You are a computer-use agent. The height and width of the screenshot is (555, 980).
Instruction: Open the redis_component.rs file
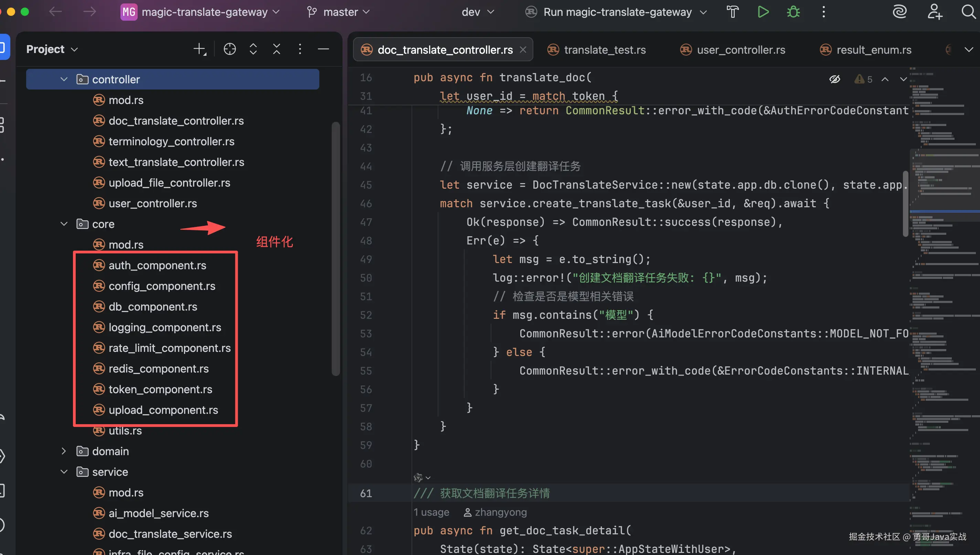[x=158, y=369]
